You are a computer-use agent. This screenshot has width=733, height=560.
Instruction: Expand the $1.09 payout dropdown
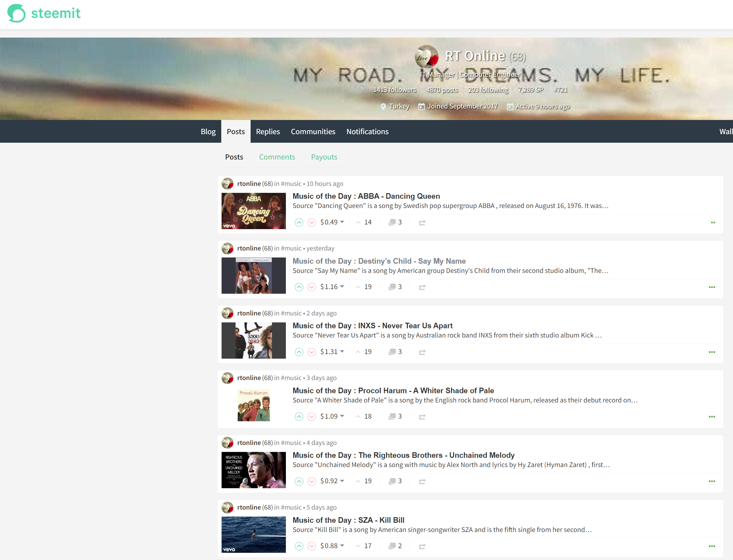click(x=332, y=417)
